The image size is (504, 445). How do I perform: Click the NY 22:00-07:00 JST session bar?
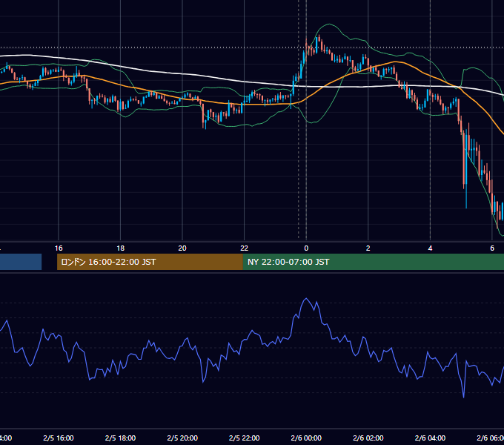[x=373, y=262]
